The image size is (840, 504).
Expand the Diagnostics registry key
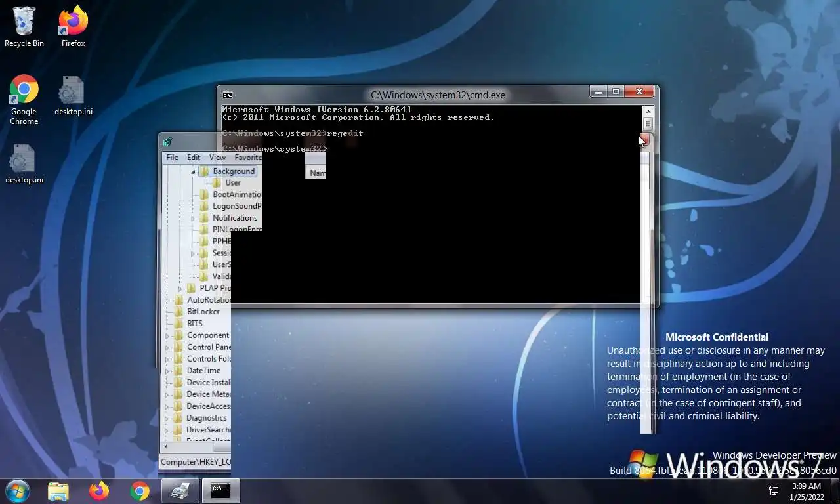tap(167, 418)
